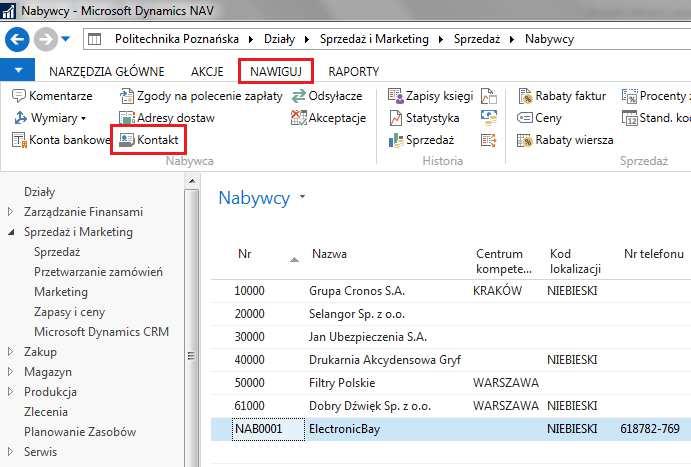The image size is (691, 467).
Task: Collapse Sprzedaż i Marketing tree node
Action: tap(11, 232)
